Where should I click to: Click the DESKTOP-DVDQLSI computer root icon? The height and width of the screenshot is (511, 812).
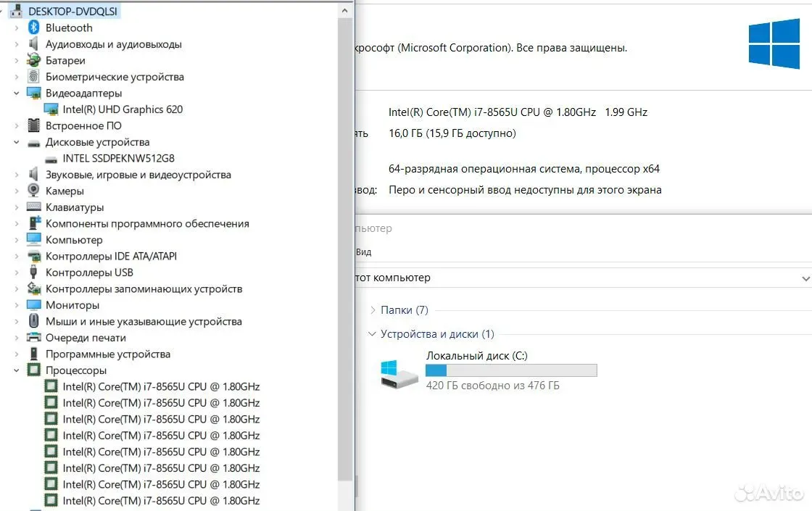click(x=16, y=11)
